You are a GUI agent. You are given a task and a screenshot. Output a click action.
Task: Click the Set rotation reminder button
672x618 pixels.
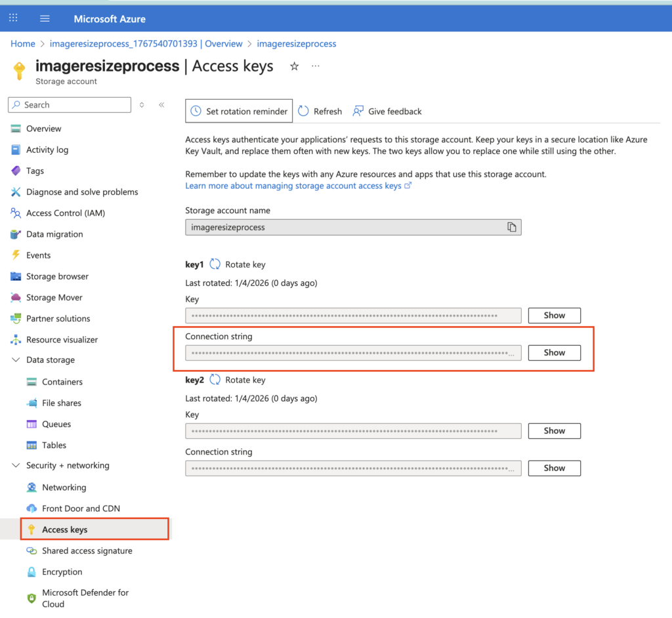coord(239,112)
